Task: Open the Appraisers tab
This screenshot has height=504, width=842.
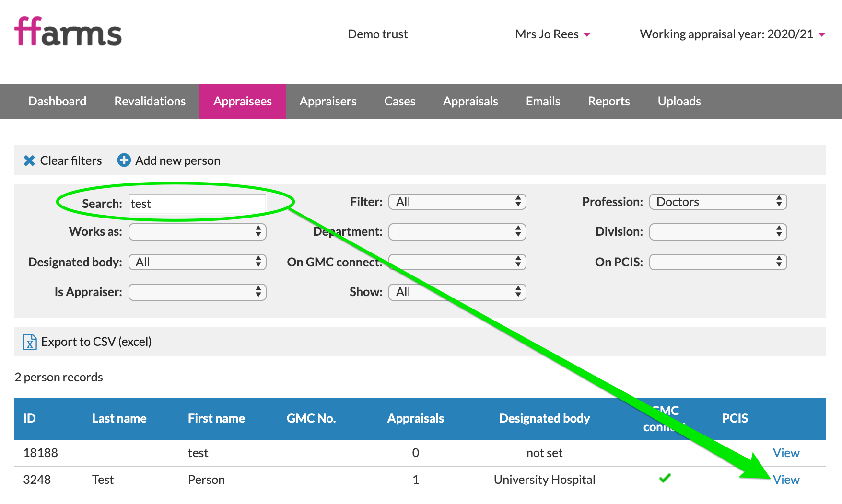Action: pos(328,102)
